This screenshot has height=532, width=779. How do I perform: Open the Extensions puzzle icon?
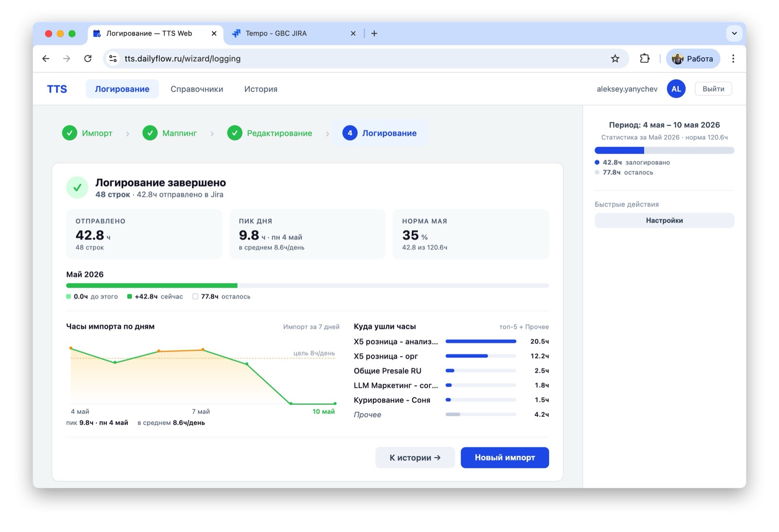click(645, 58)
